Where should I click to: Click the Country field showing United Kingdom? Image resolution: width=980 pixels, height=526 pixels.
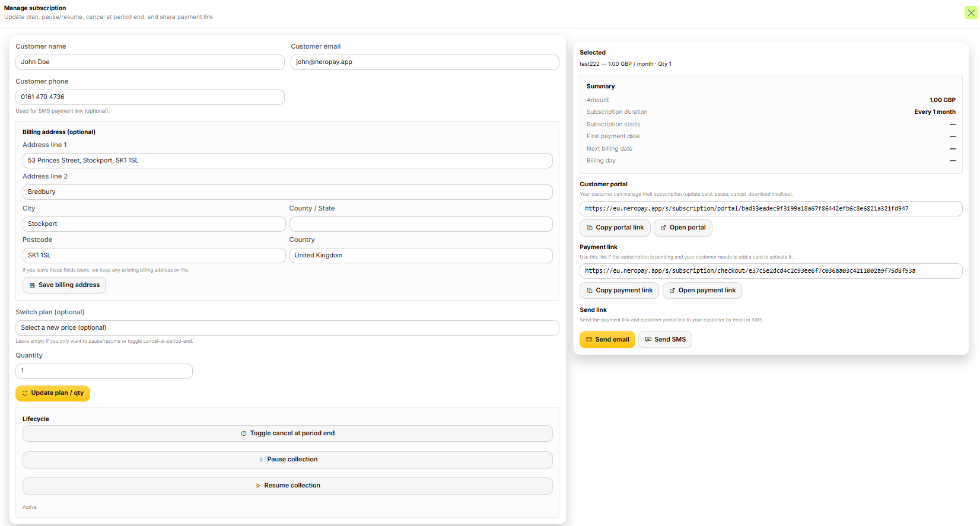(x=421, y=256)
